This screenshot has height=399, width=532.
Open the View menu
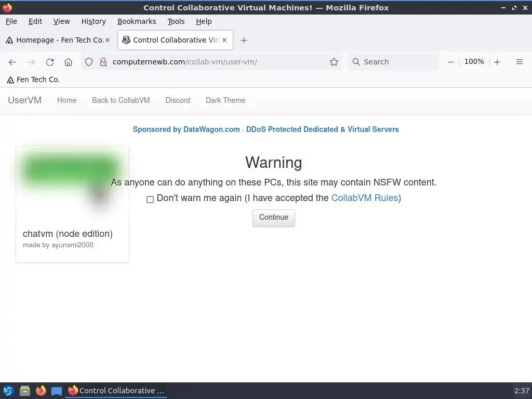[61, 21]
